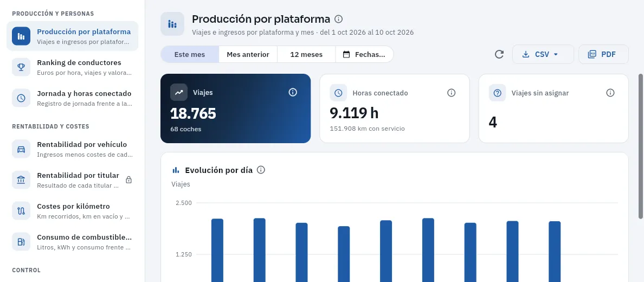
Task: Click the Viajes total 18.765
Action: [x=193, y=113]
